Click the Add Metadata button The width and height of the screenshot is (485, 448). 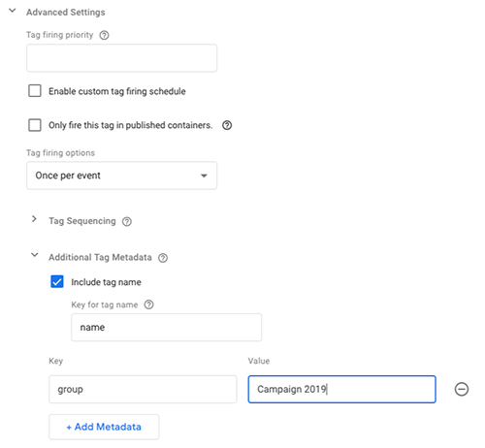click(104, 427)
